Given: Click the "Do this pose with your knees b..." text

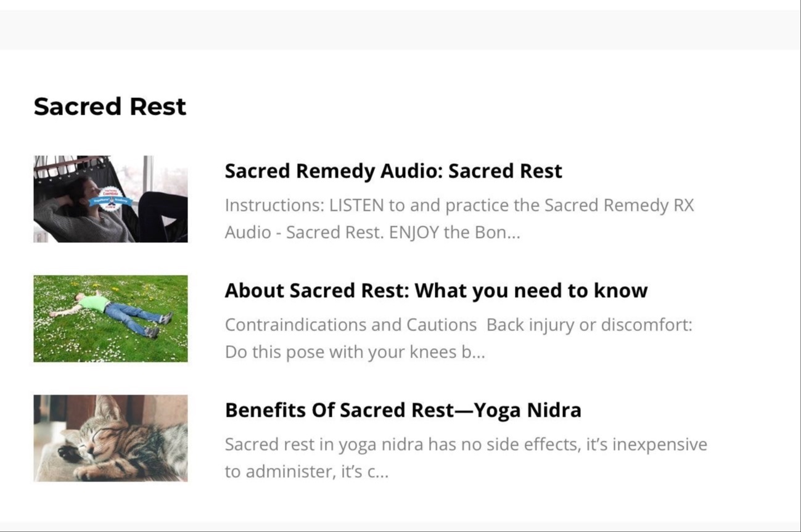Looking at the screenshot, I should point(355,353).
